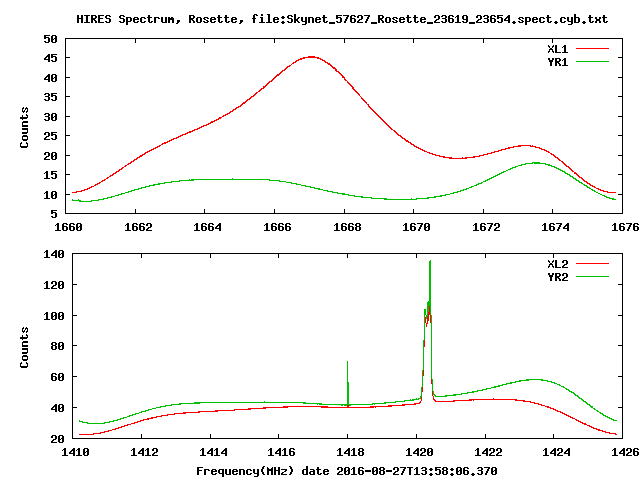Click the 1420 x-axis tick label
640x480 pixels.
(x=419, y=452)
